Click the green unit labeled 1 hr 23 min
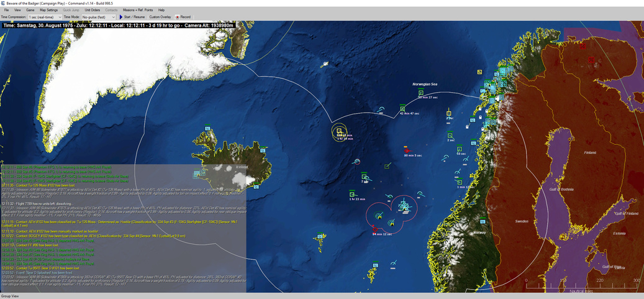 [x=352, y=195]
